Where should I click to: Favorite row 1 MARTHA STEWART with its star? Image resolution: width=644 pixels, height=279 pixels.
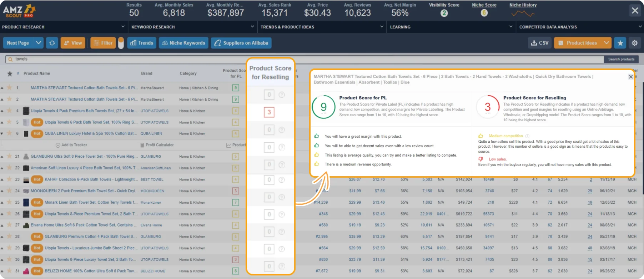coord(10,88)
